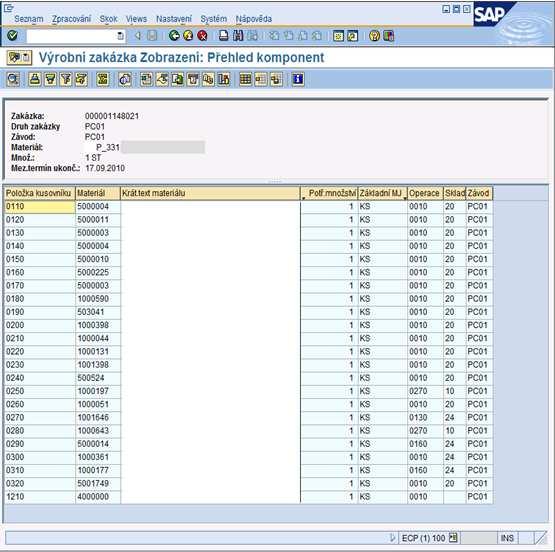Screen dimensions: 555x552
Task: Expand the status bar system info triangle
Action: [x=392, y=538]
